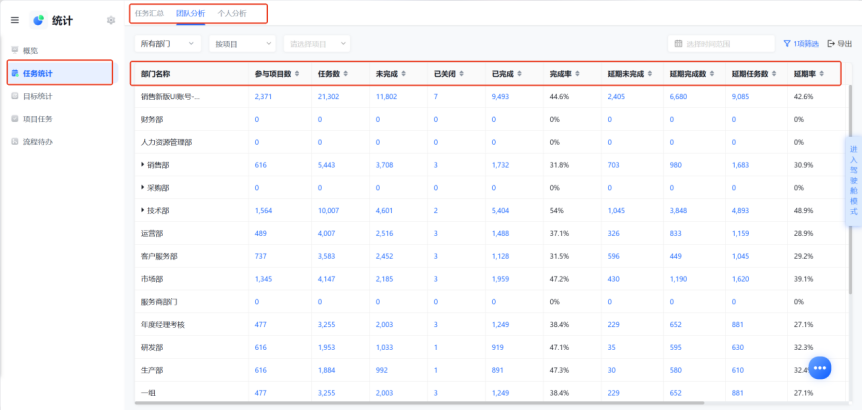Select the 财务部 row name
This screenshot has height=410, width=863.
[152, 119]
